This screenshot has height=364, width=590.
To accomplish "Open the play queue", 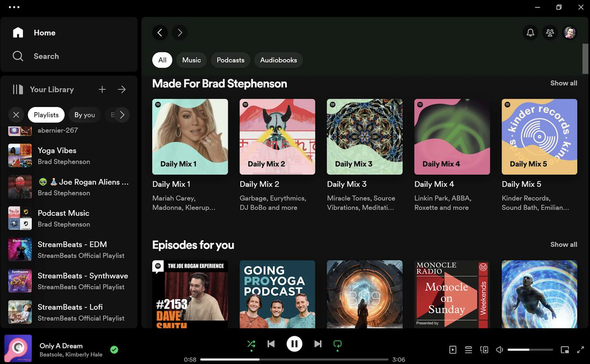I will pos(469,350).
